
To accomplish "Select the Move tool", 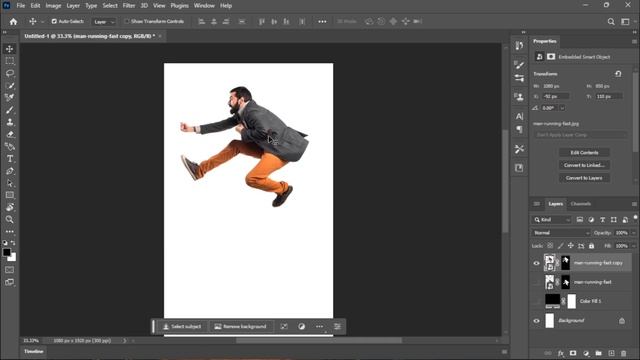I will (x=9, y=49).
